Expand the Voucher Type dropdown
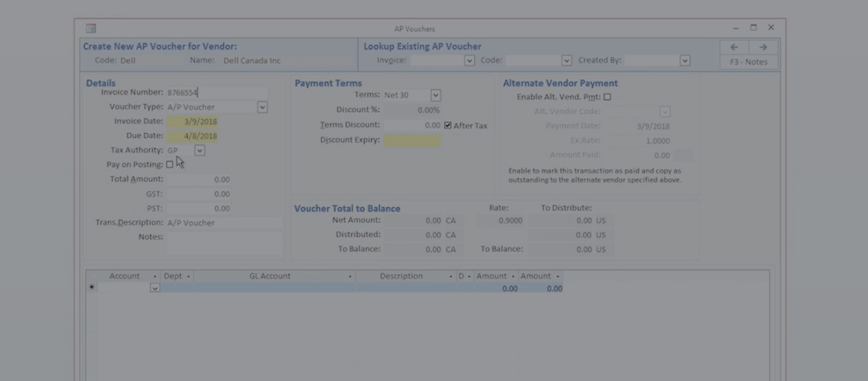The image size is (868, 381). [262, 107]
